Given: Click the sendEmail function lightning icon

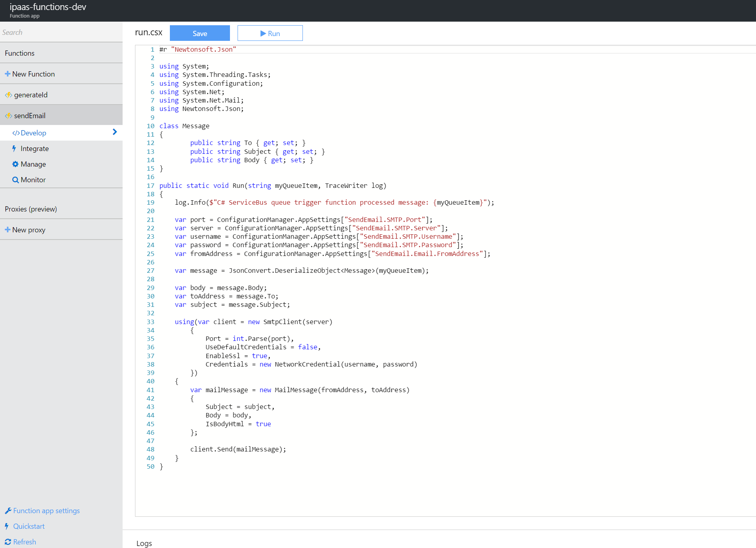Looking at the screenshot, I should (x=8, y=116).
